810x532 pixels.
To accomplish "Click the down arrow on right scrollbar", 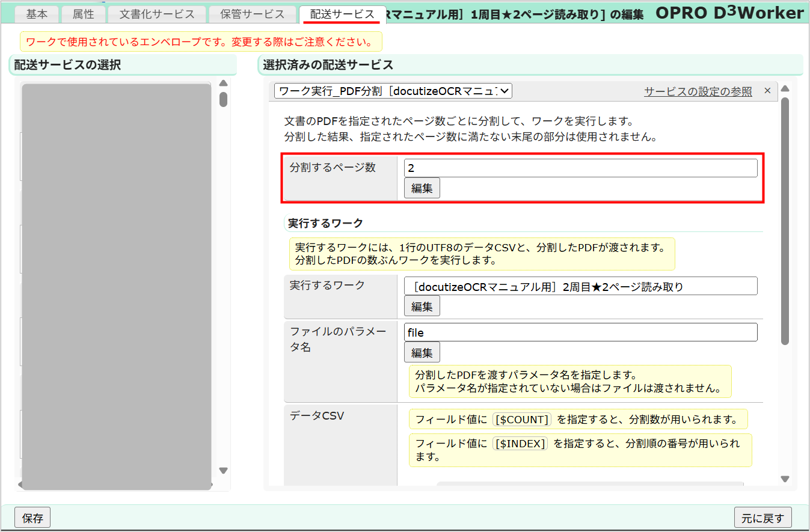I will point(785,480).
